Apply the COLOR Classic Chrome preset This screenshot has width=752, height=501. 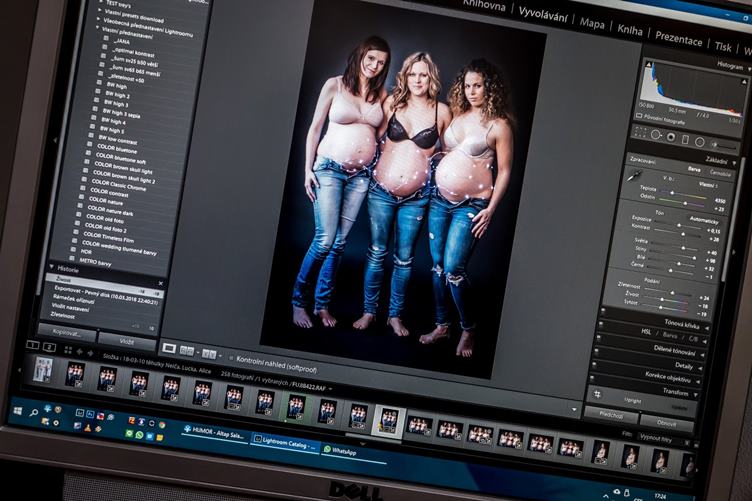pos(118,186)
